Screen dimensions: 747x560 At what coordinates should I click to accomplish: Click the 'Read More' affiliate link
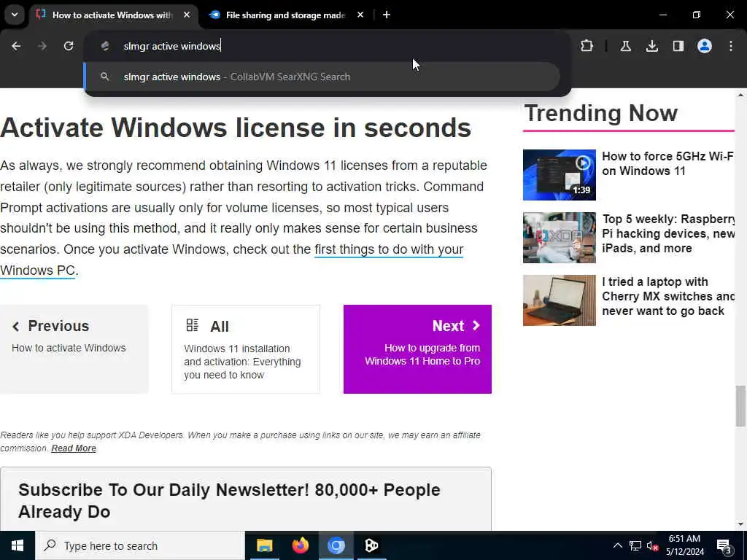click(74, 448)
